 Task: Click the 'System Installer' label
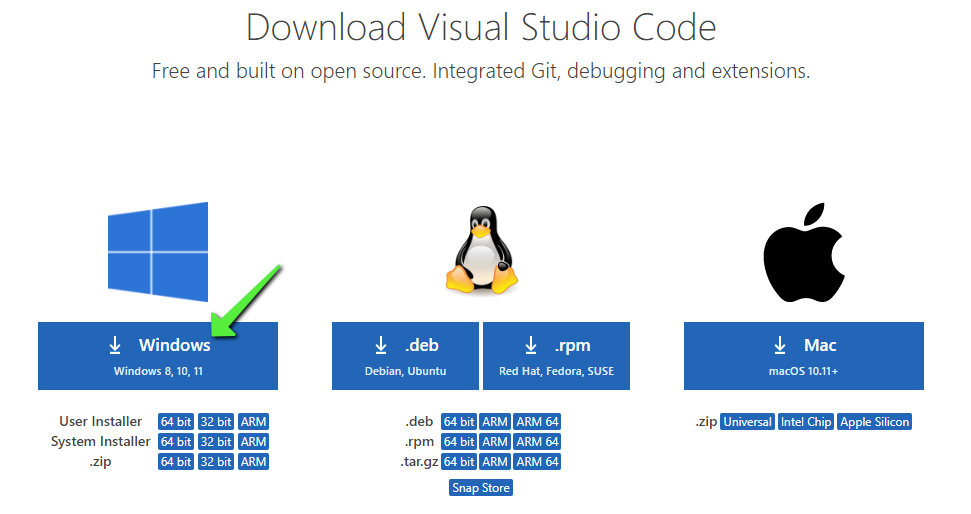pyautogui.click(x=100, y=442)
